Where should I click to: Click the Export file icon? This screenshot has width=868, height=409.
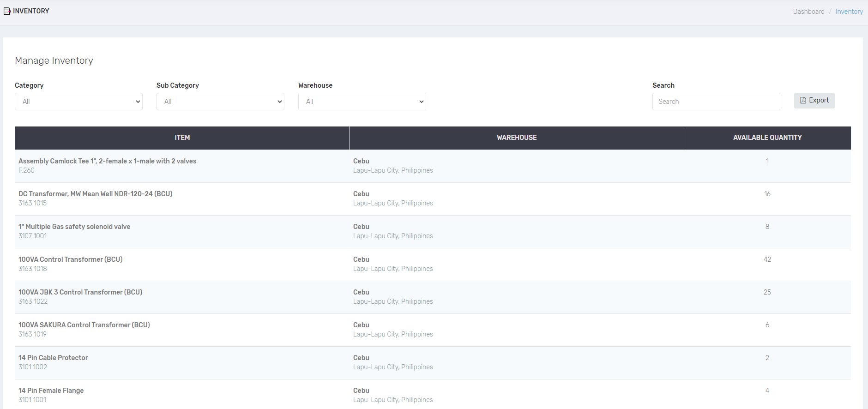[x=803, y=100]
